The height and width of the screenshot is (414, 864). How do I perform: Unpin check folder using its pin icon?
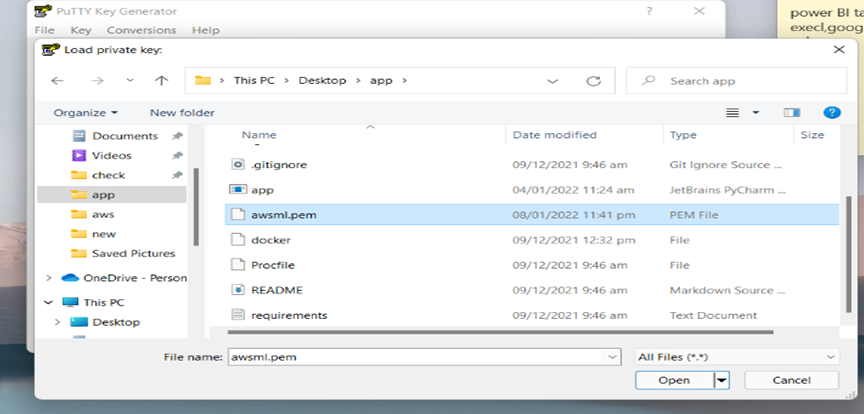coord(177,175)
